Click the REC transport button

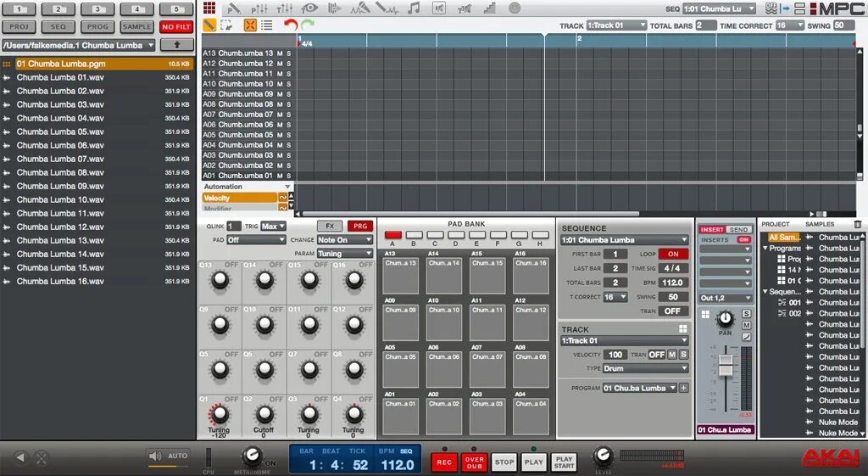(x=444, y=462)
